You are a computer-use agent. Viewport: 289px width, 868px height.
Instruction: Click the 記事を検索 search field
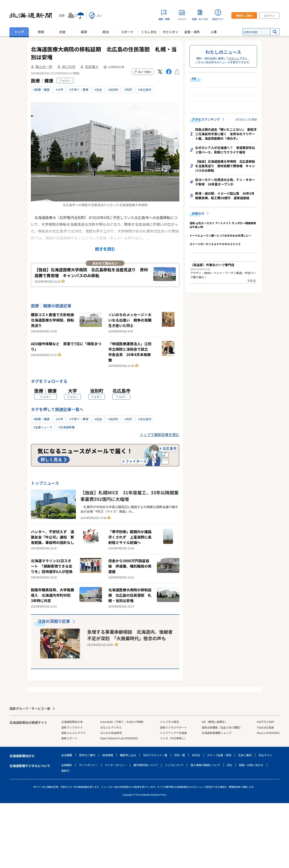point(256,32)
